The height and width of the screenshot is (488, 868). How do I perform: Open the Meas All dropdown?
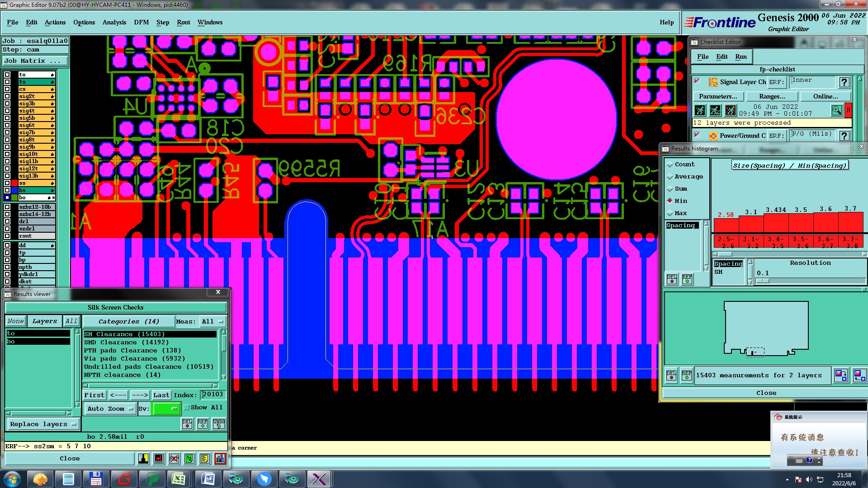[212, 322]
